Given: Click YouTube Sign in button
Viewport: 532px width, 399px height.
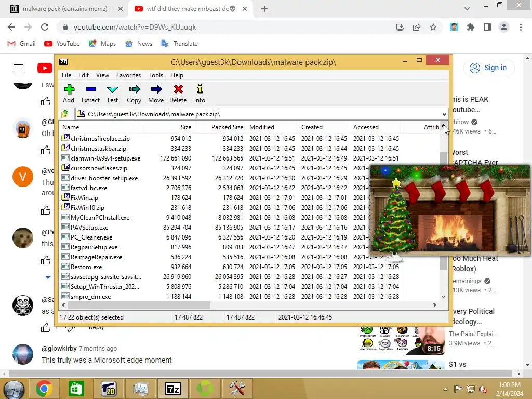Looking at the screenshot, I should [488, 68].
